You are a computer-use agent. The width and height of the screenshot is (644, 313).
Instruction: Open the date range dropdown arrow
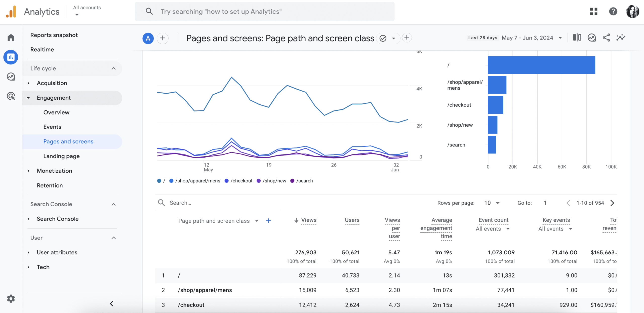[x=560, y=38]
